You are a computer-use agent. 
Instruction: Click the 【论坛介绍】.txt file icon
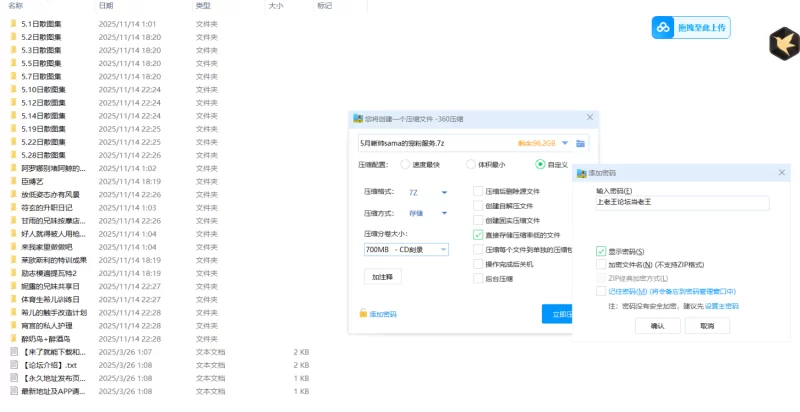(x=13, y=366)
